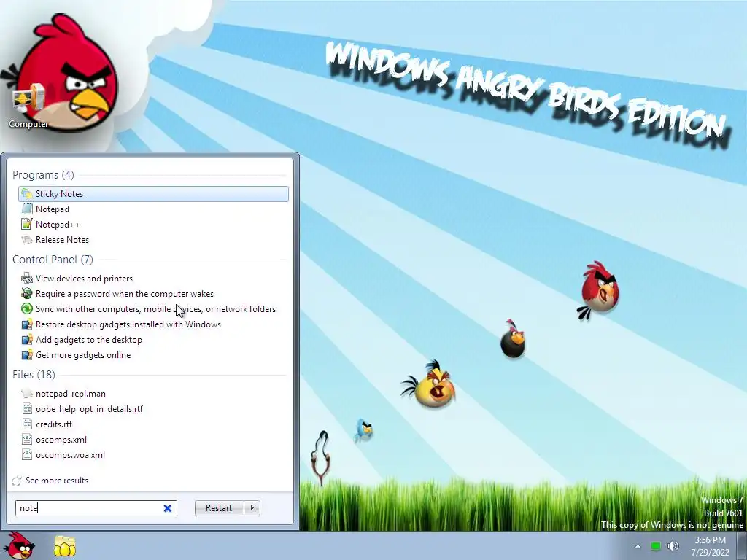Screen dimensions: 747x560
Task: Click the search box containing note
Action: (x=96, y=508)
